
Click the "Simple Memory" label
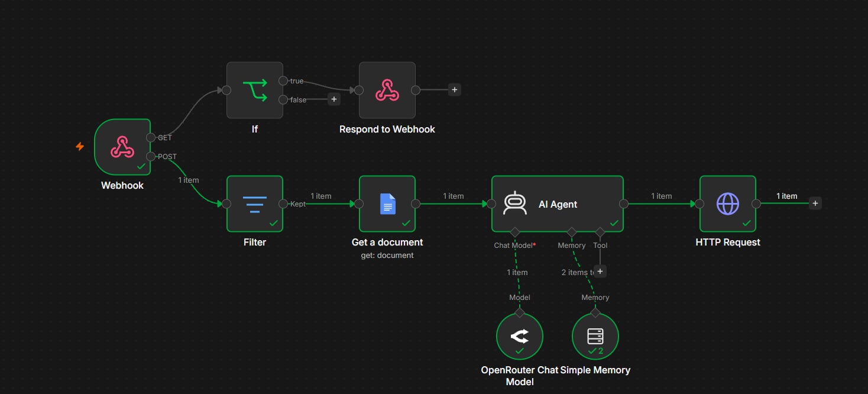point(595,370)
